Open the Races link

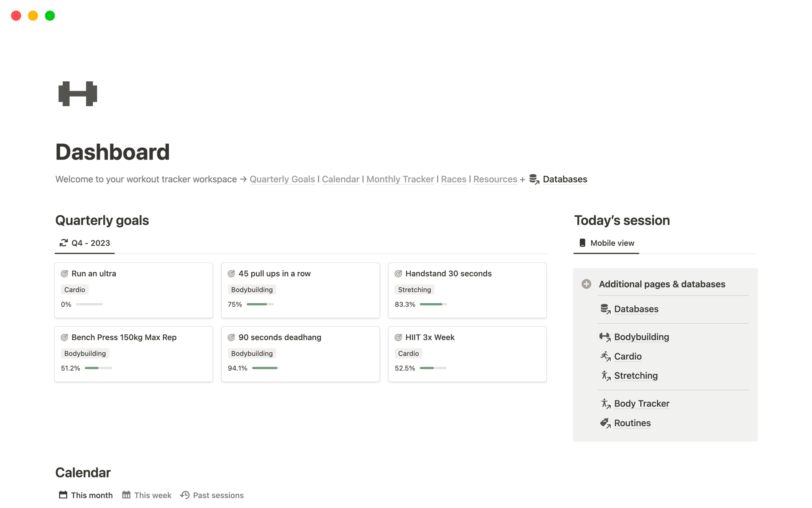(x=453, y=179)
